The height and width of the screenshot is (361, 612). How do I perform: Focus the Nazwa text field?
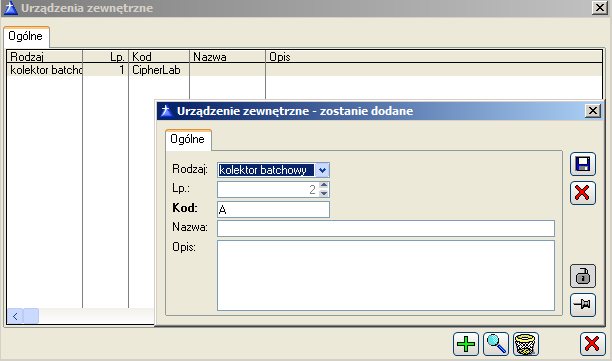(x=386, y=228)
